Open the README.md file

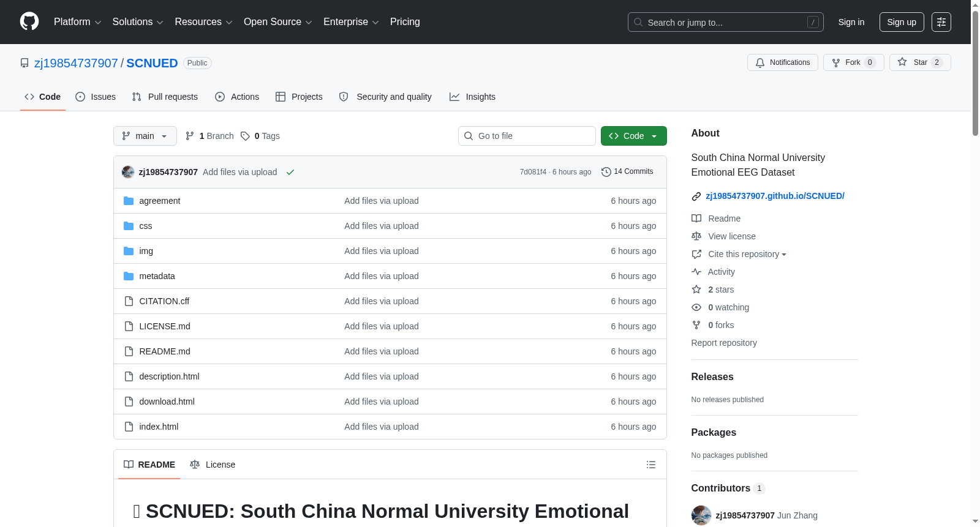165,351
